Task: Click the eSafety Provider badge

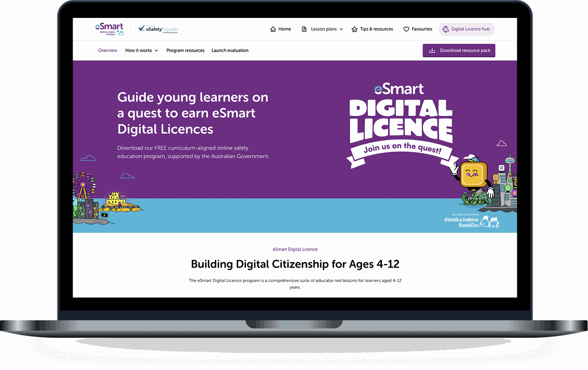Action: (x=158, y=29)
